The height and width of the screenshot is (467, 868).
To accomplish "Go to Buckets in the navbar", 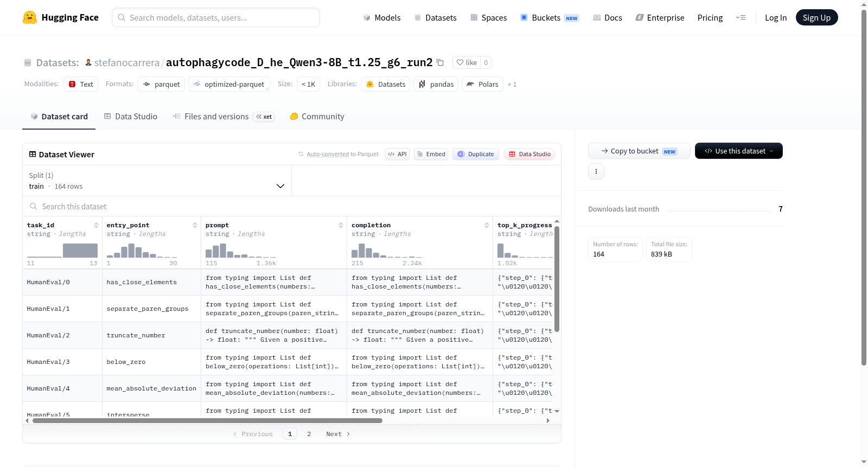I will [550, 17].
